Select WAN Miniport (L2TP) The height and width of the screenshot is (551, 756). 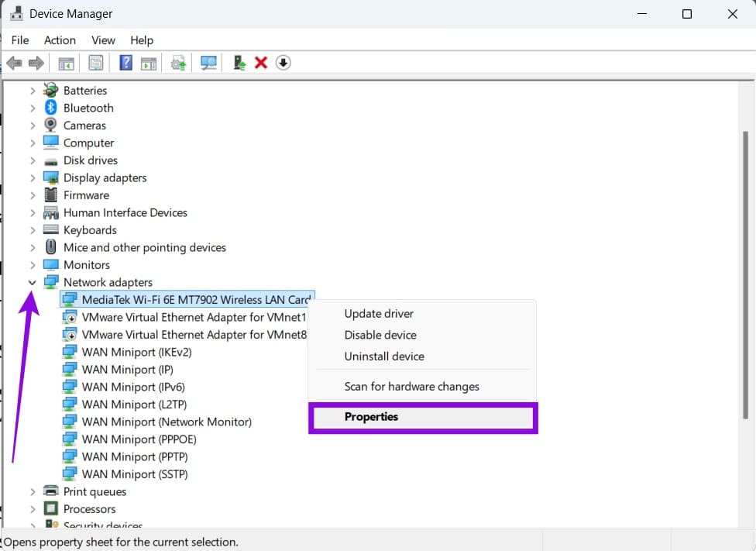tap(125, 404)
